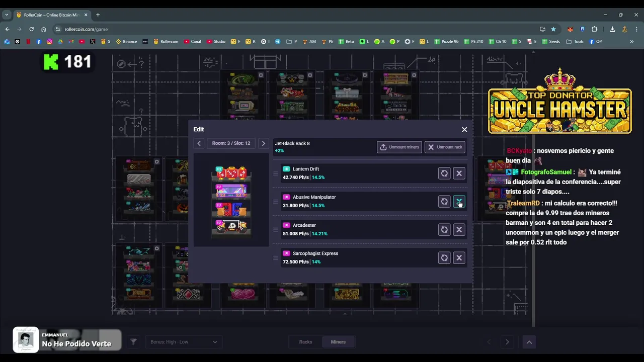Open browser home page

(x=43, y=29)
